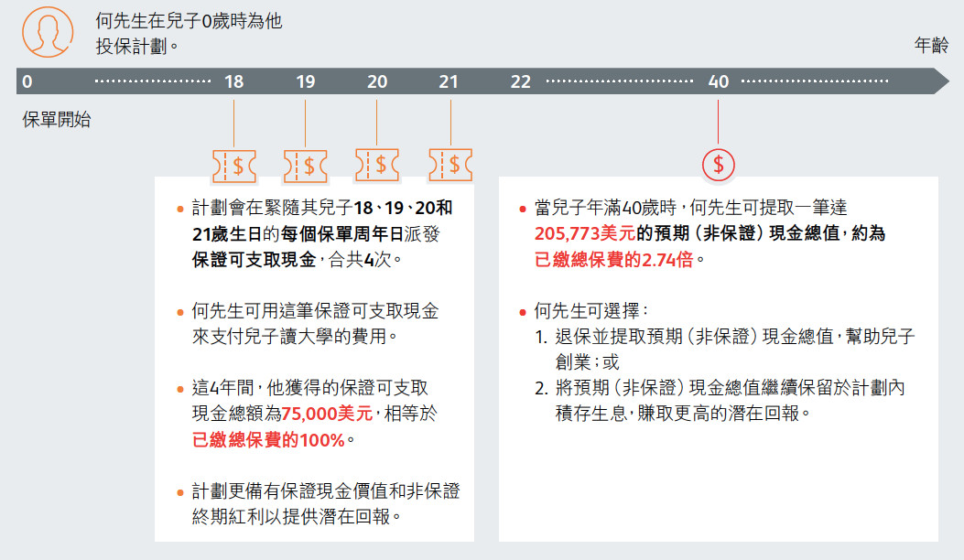This screenshot has height=560, width=964.
Task: Select age 19 marker on the timeline
Action: coord(306,81)
